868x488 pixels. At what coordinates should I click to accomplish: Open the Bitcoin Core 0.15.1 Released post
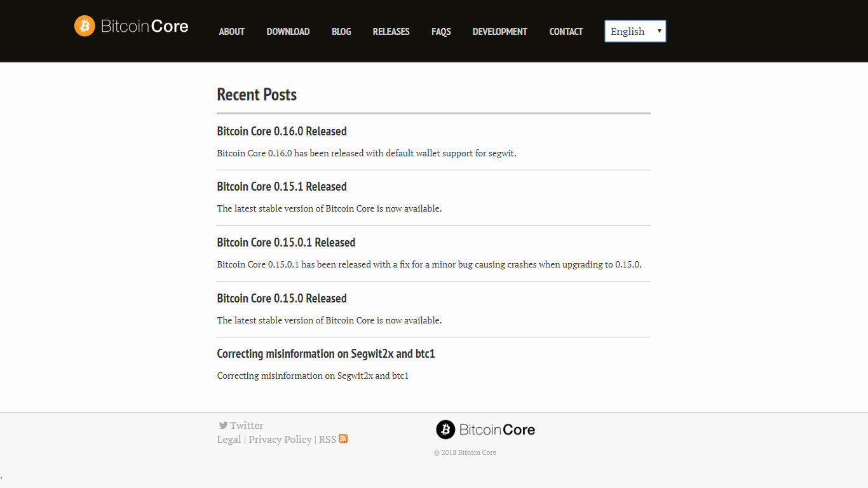pyautogui.click(x=281, y=187)
